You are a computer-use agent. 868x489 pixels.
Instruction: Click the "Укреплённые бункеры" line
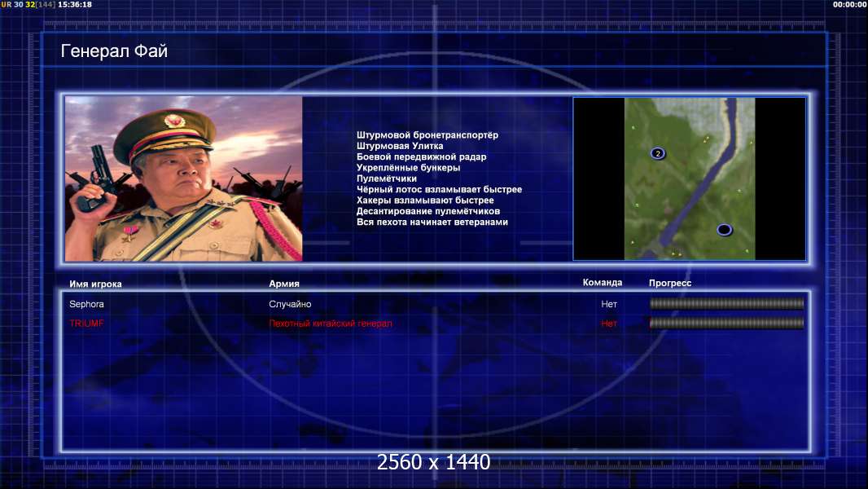408,167
